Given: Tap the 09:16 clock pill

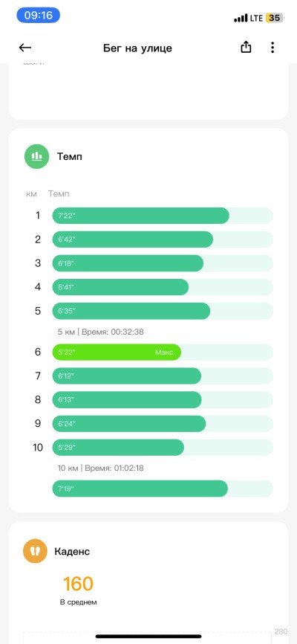Looking at the screenshot, I should (38, 16).
